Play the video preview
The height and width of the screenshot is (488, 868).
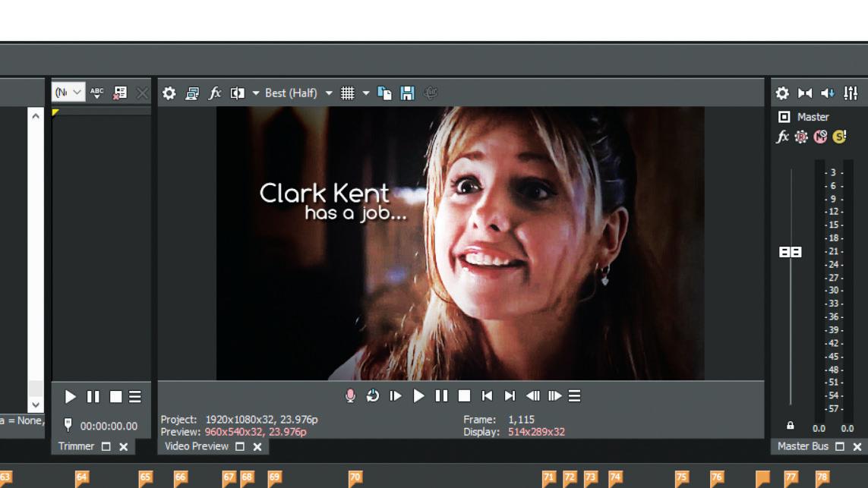(418, 395)
